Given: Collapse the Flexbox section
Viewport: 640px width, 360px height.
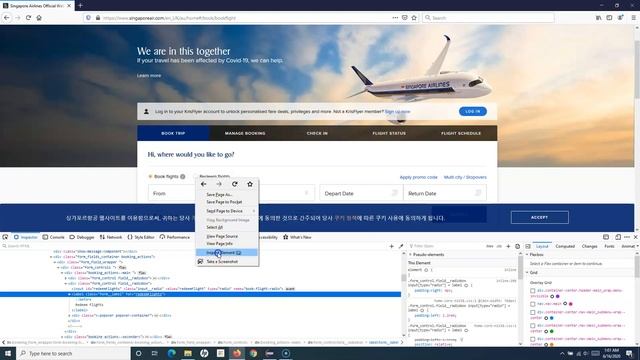Looking at the screenshot, I should point(527,255).
